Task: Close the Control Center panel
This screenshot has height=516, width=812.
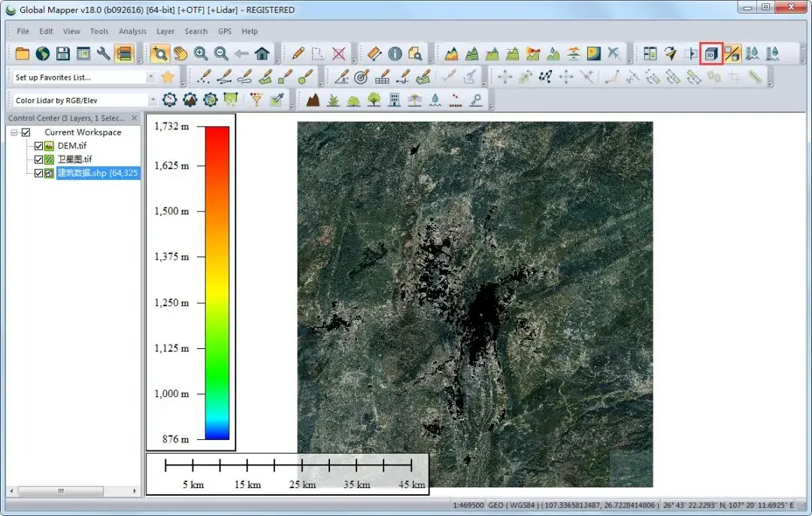Action: point(135,118)
